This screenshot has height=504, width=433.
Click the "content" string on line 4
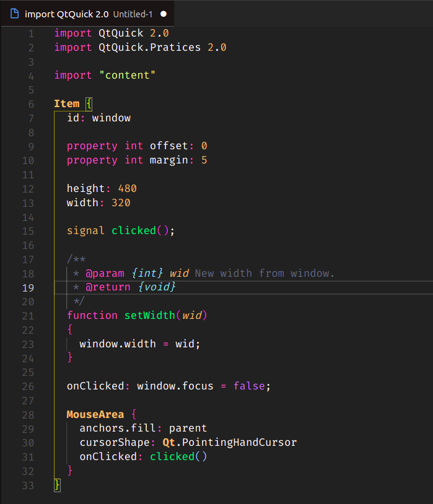[128, 75]
